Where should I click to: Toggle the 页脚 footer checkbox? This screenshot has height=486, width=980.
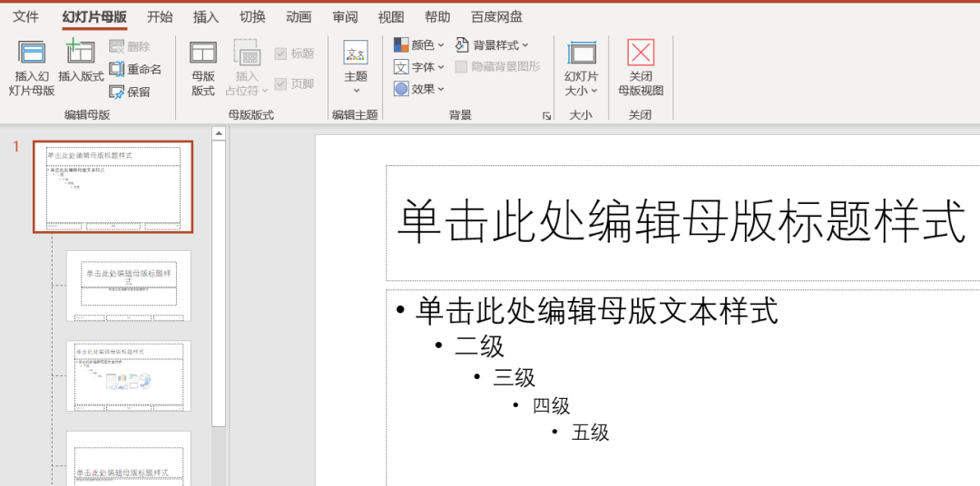281,83
